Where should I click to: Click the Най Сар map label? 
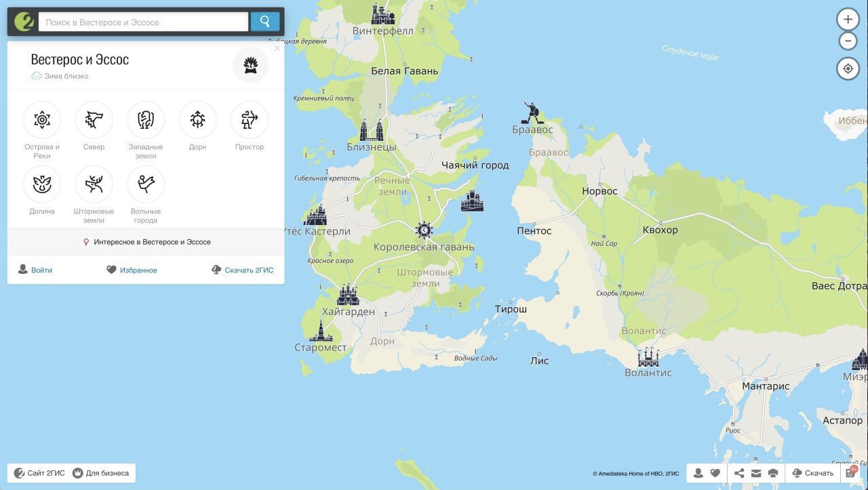[x=604, y=243]
